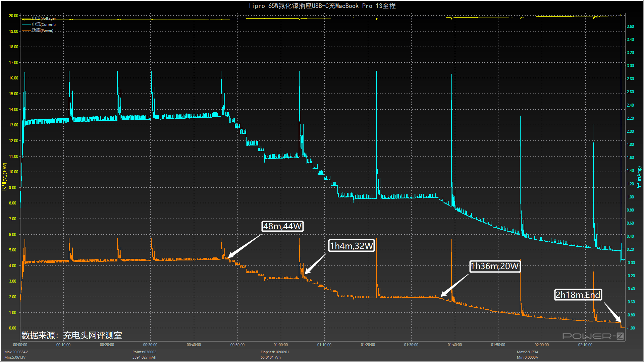Select the 1h4m,32W annotation box
Viewport: 644px width, 362px height.
tap(351, 246)
